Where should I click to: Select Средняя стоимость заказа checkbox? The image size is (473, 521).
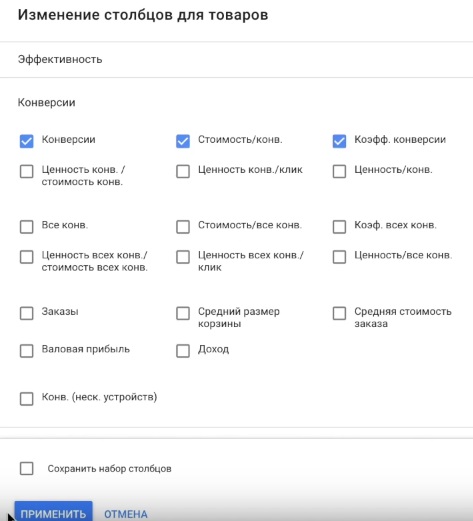[x=339, y=313]
